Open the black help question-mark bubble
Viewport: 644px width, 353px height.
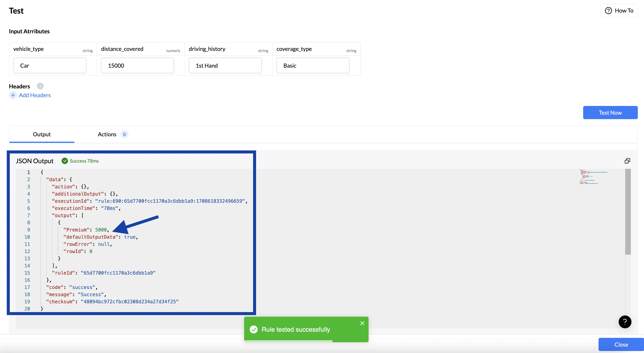coord(625,322)
